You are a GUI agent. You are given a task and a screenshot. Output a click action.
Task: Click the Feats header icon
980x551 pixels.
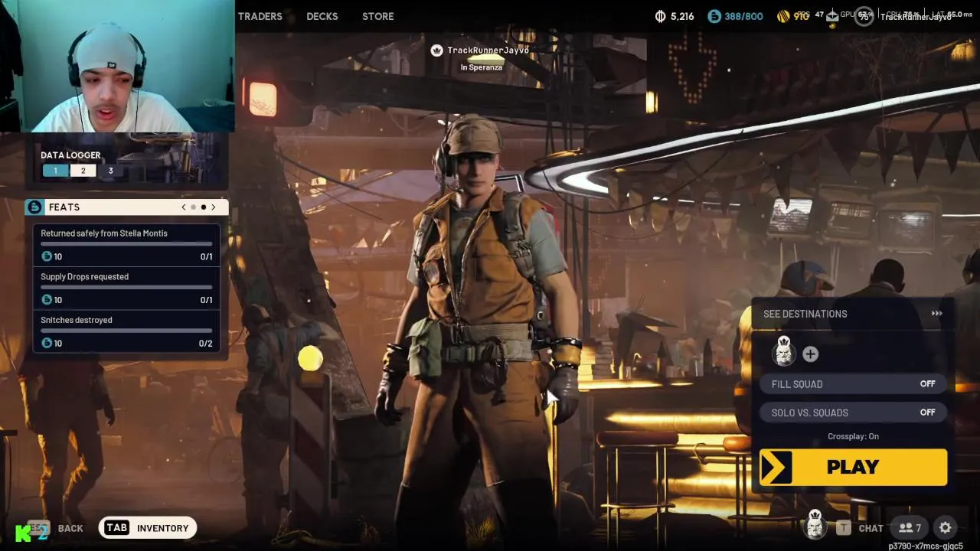[34, 207]
